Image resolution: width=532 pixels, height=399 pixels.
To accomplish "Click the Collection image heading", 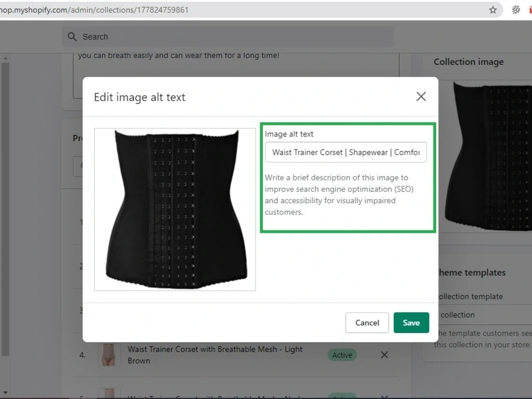I will click(x=469, y=62).
